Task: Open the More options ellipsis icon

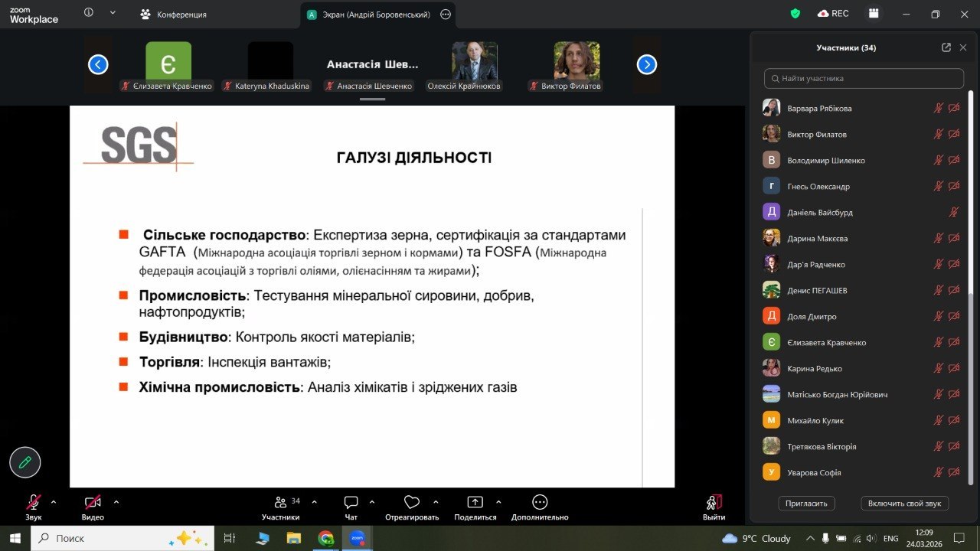Action: point(540,503)
